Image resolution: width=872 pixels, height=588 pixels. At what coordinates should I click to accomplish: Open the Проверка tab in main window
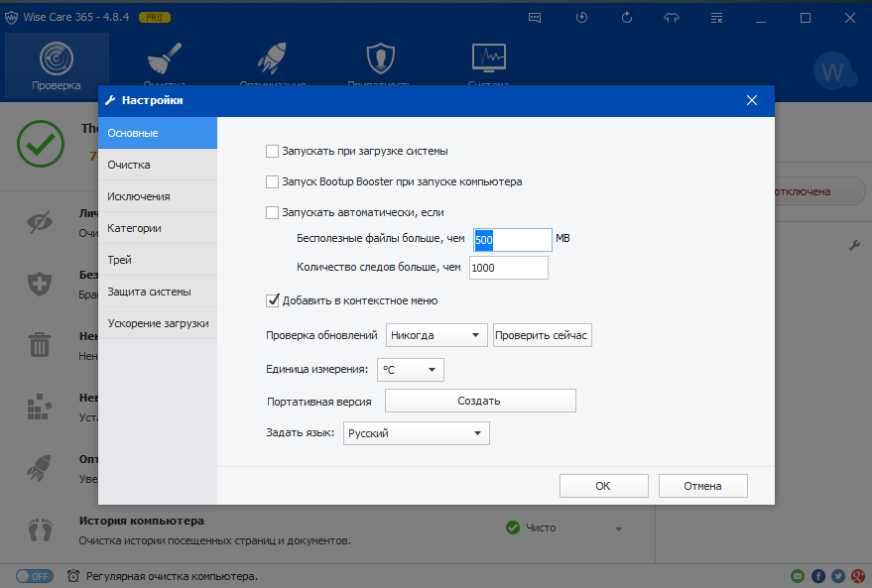(x=57, y=65)
